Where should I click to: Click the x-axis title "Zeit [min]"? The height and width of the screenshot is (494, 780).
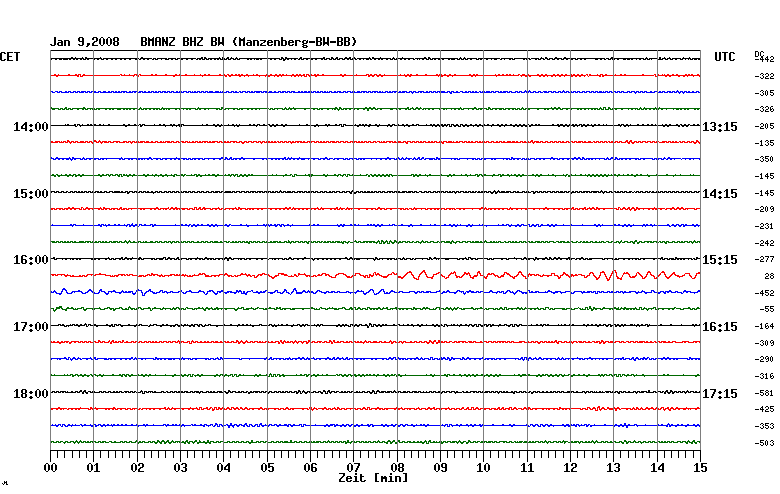coord(373,478)
